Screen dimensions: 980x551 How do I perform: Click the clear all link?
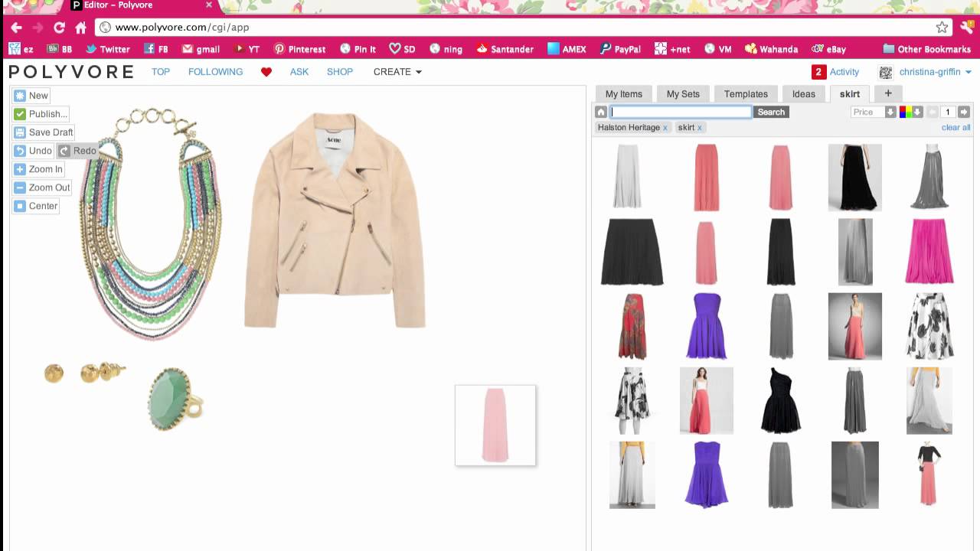click(955, 128)
